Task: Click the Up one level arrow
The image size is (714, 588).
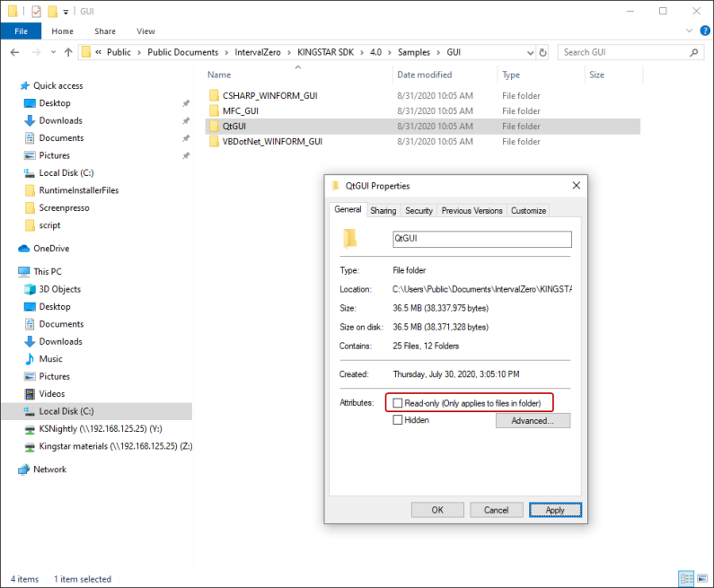Action: (x=68, y=52)
